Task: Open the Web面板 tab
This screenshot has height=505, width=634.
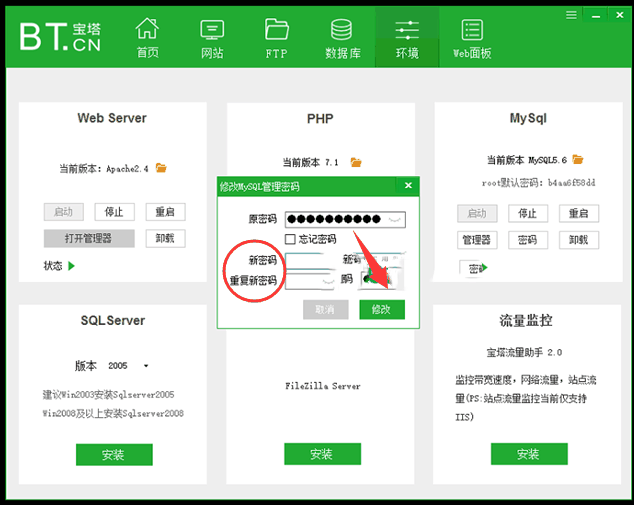Action: pyautogui.click(x=472, y=38)
